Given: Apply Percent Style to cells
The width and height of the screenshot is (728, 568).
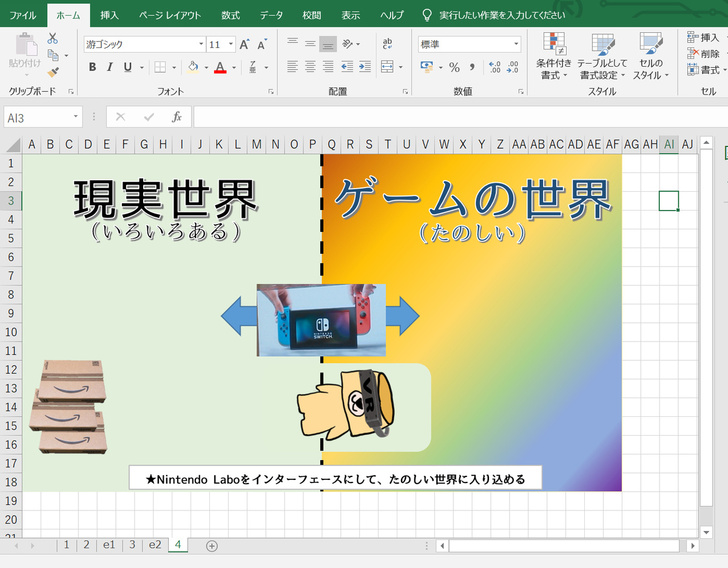Looking at the screenshot, I should point(454,67).
